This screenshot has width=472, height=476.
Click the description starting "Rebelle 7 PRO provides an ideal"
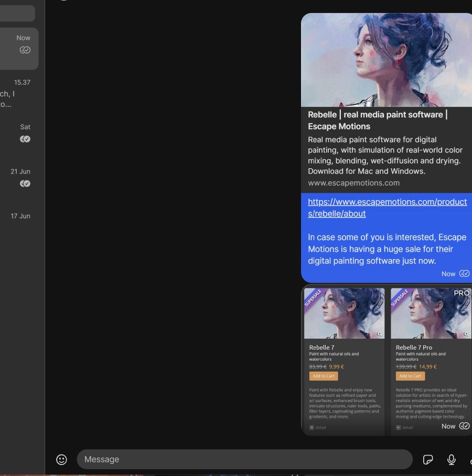[x=432, y=403]
